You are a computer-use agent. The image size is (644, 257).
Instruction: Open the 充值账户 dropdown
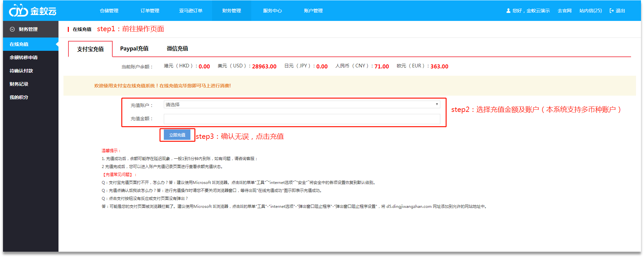(301, 105)
